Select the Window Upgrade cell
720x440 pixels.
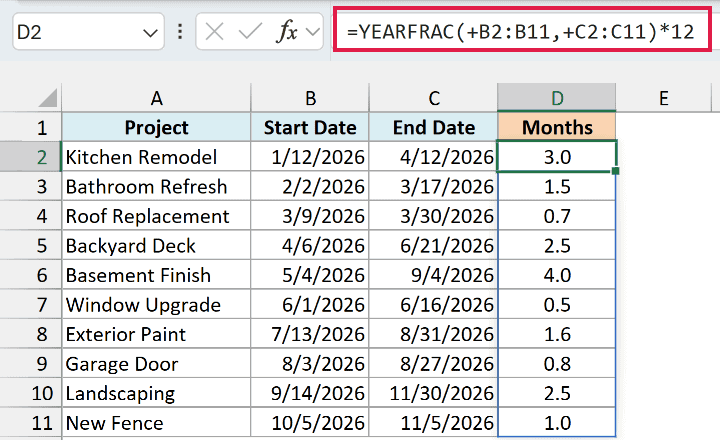tap(157, 305)
